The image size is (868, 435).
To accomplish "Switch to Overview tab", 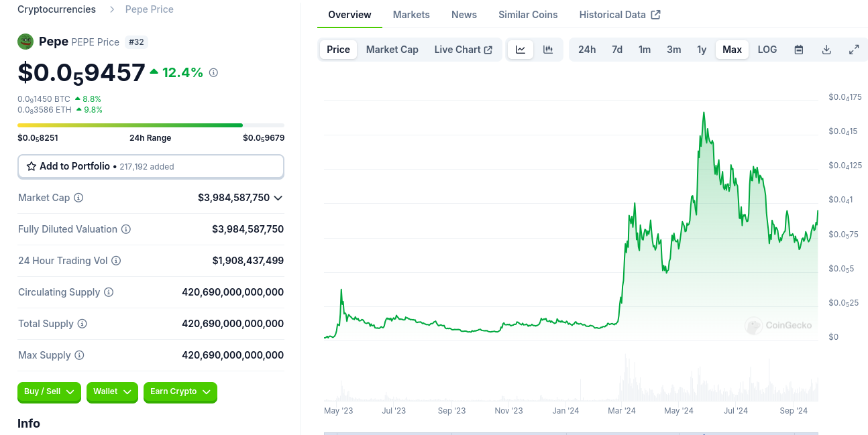I will [349, 15].
